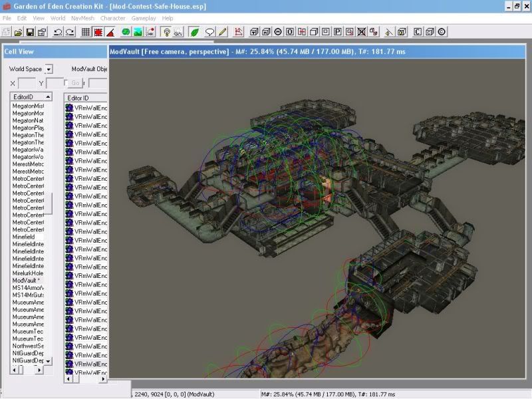Viewport: 532px width, 399px height.
Task: Click the Redo arrow in the toolbar
Action: tap(70, 32)
